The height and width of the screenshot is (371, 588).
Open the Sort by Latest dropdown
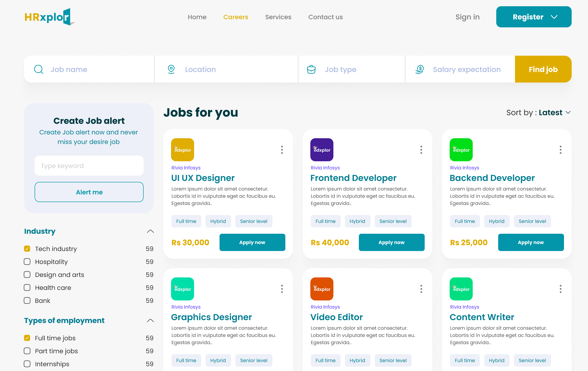click(539, 113)
